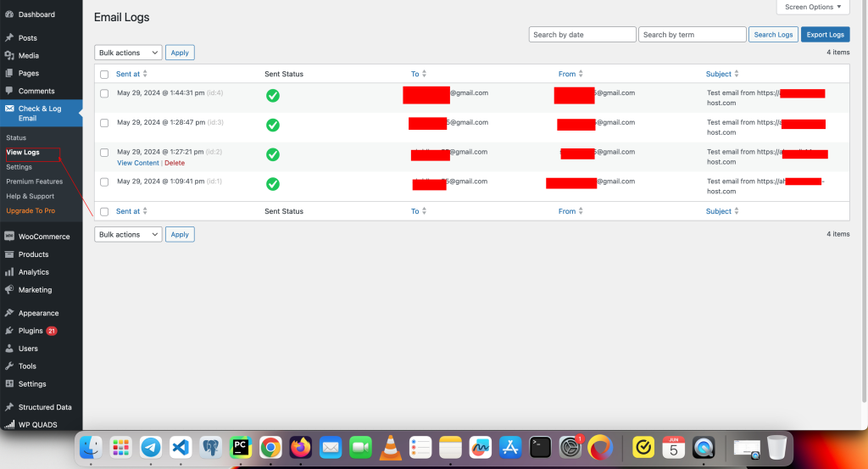This screenshot has width=868, height=469.
Task: Click the Pages icon in sidebar
Action: [9, 73]
